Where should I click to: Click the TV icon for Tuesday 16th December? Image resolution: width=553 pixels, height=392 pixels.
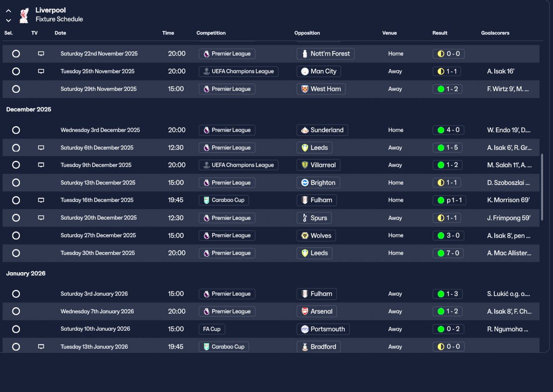[41, 200]
